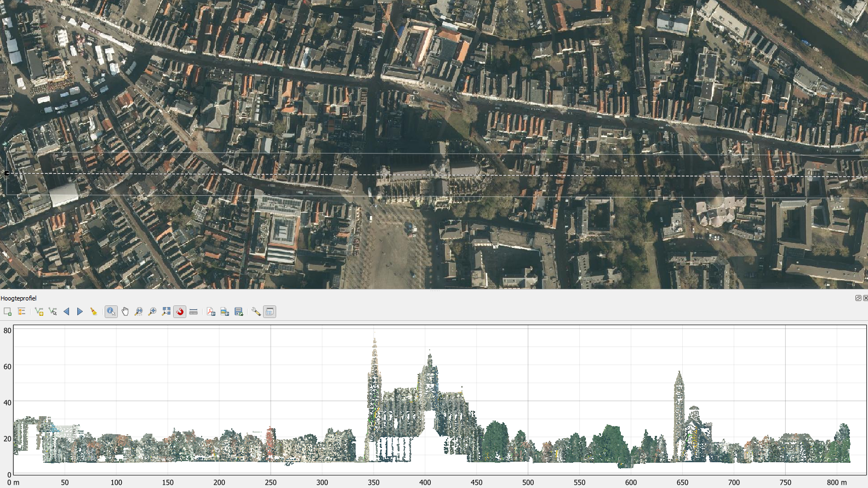Float the Hoogteprofiel panel
The width and height of the screenshot is (868, 488).
858,298
